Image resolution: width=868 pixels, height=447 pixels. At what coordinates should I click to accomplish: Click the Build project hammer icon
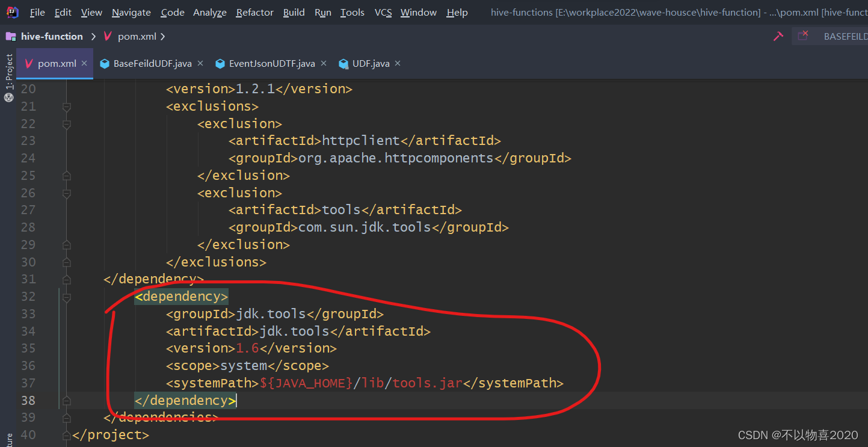pyautogui.click(x=778, y=37)
